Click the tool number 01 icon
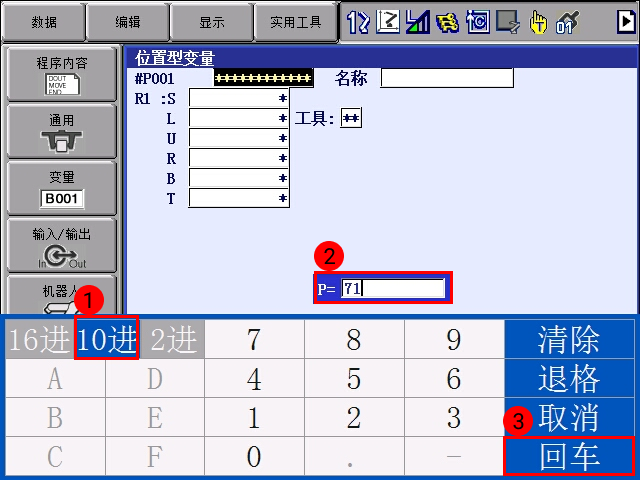The width and height of the screenshot is (640, 480). [x=567, y=22]
